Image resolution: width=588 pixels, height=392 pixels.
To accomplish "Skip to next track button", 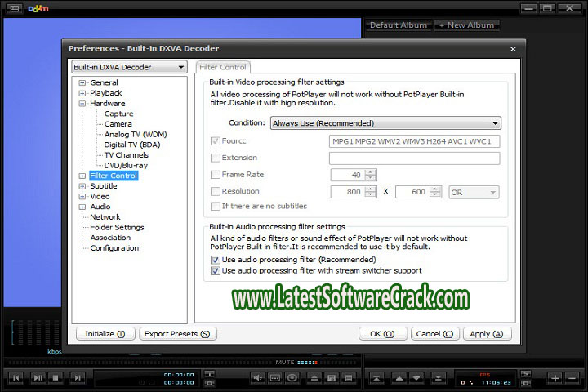I will (78, 377).
